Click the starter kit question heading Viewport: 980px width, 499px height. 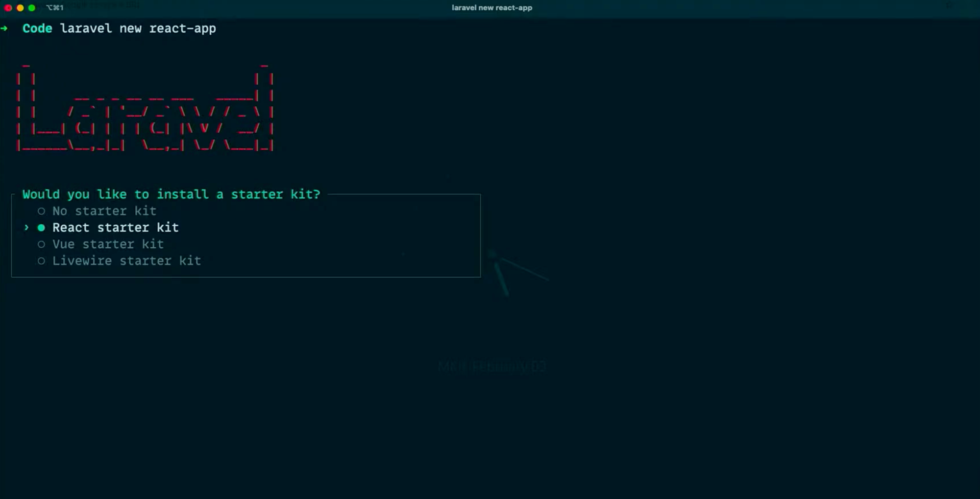tap(171, 194)
